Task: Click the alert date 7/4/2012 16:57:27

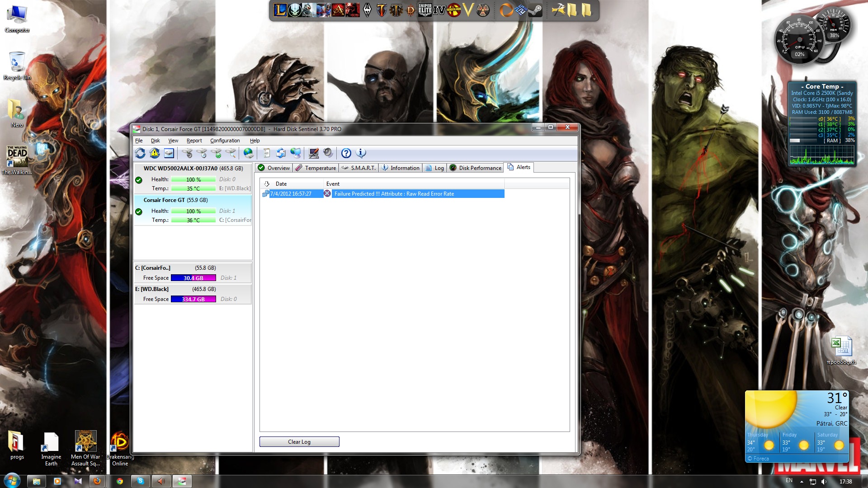Action: [x=291, y=194]
